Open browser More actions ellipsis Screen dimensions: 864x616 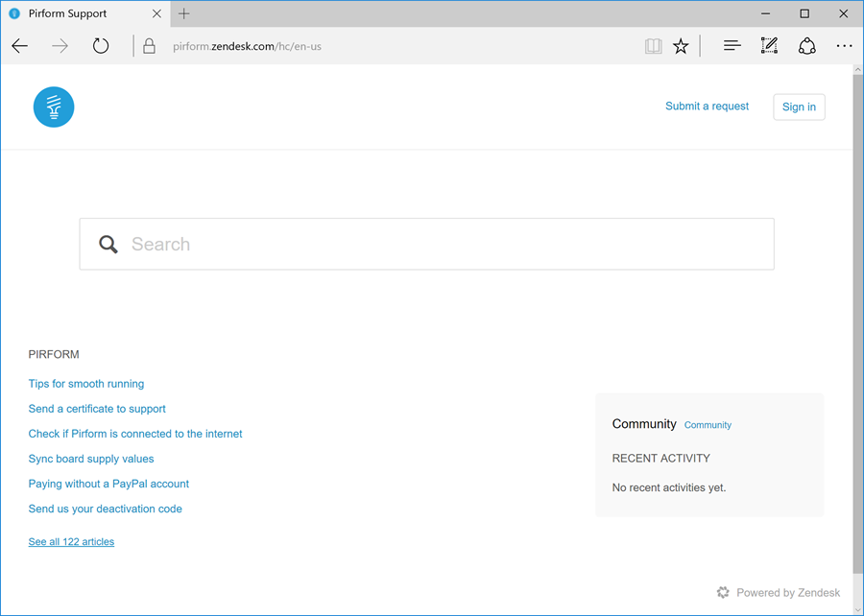(x=844, y=46)
